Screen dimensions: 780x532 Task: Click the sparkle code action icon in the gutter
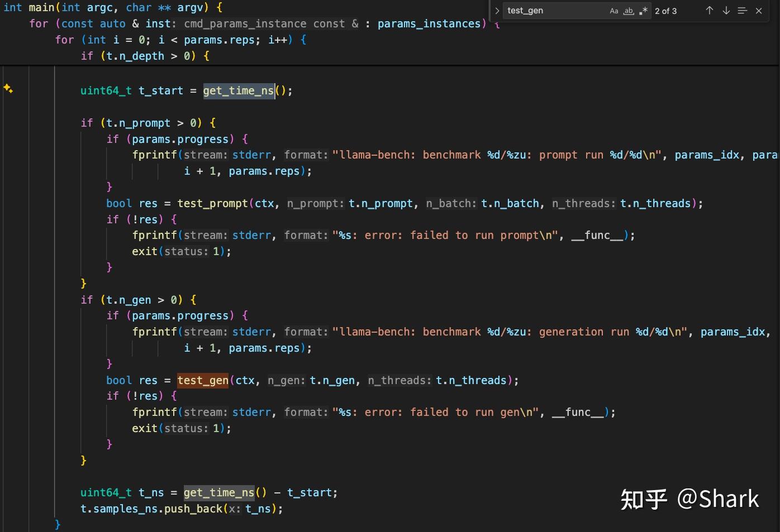tap(8, 88)
